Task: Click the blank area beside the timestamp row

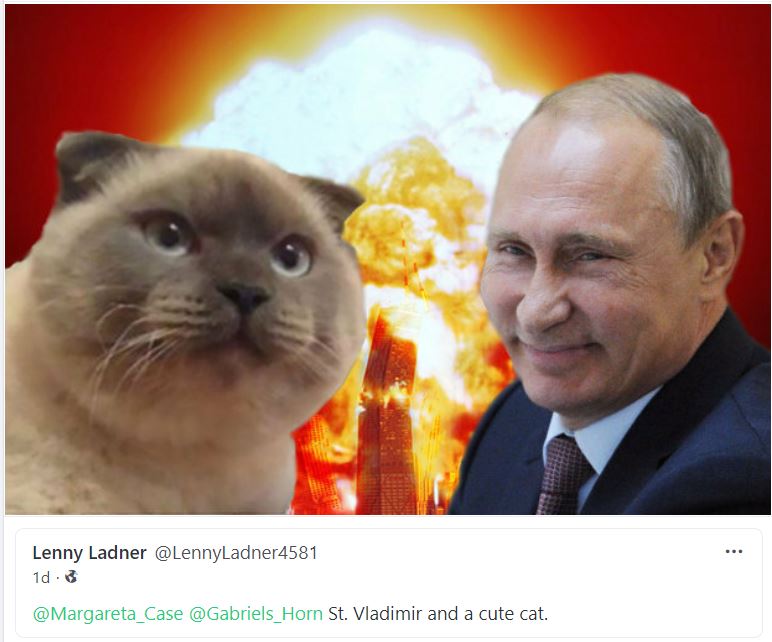Action: click(394, 577)
